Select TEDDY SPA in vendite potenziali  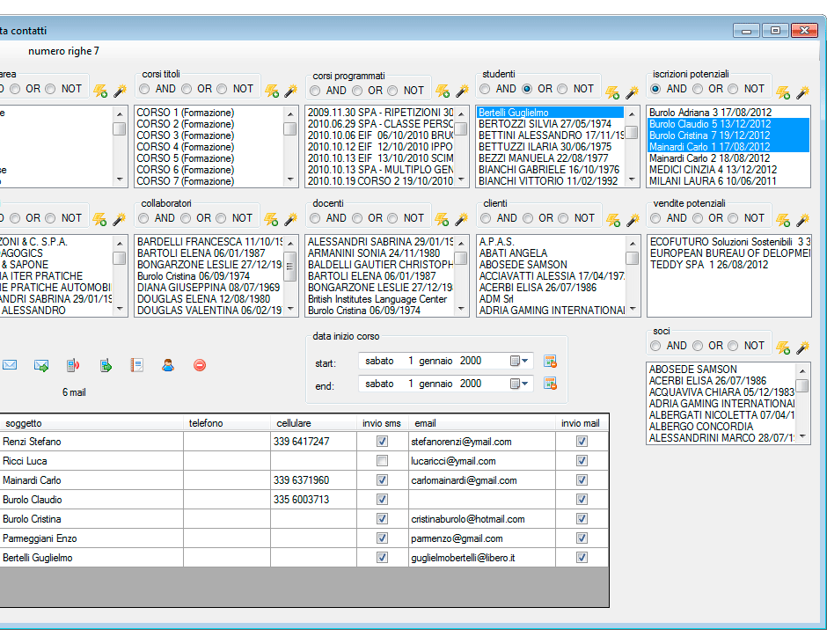tap(728, 265)
